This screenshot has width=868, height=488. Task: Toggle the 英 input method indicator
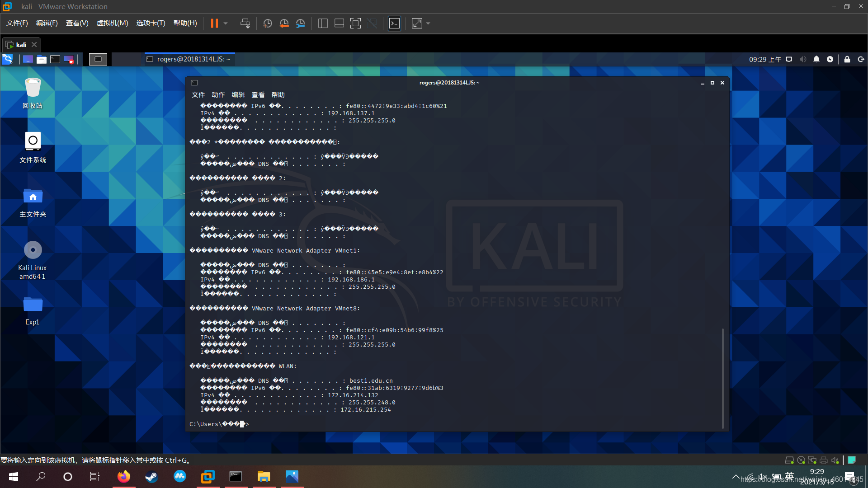[789, 476]
